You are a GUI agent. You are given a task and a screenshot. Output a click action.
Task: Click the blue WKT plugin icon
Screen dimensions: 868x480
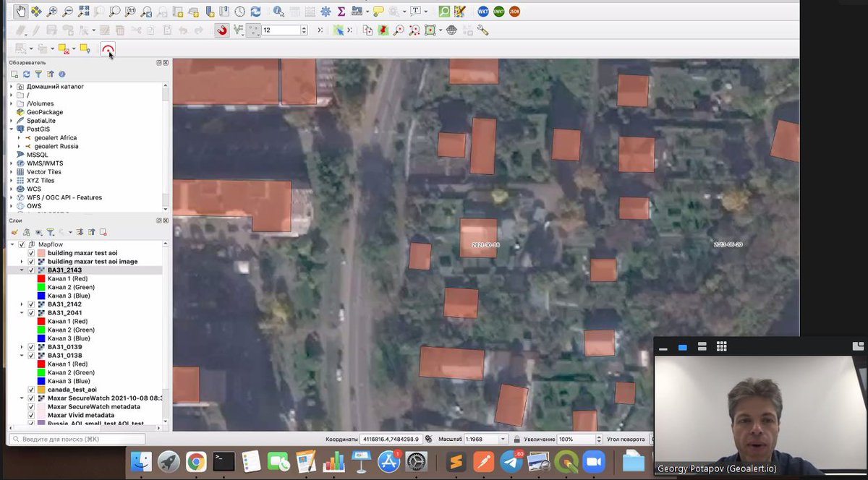pos(482,12)
